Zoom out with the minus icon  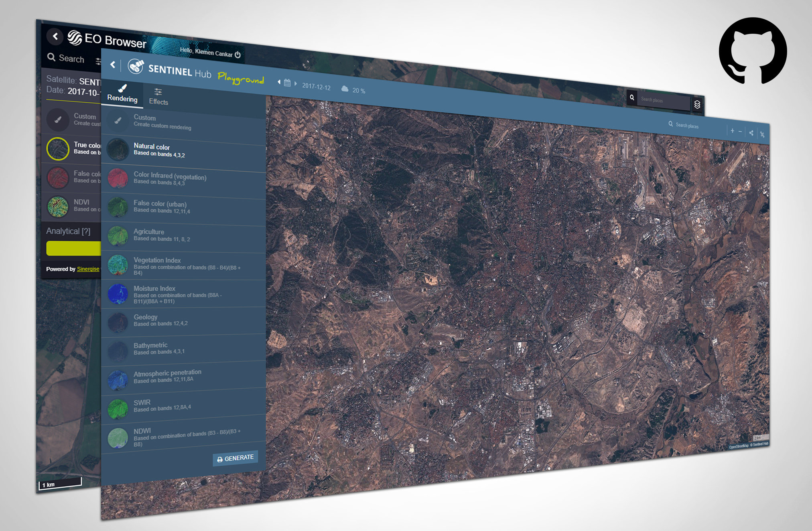point(740,132)
